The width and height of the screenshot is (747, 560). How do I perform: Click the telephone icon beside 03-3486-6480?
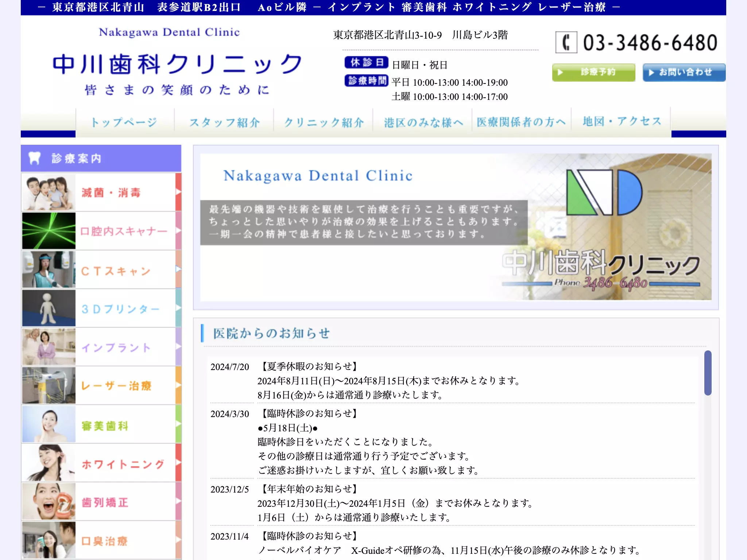[566, 42]
